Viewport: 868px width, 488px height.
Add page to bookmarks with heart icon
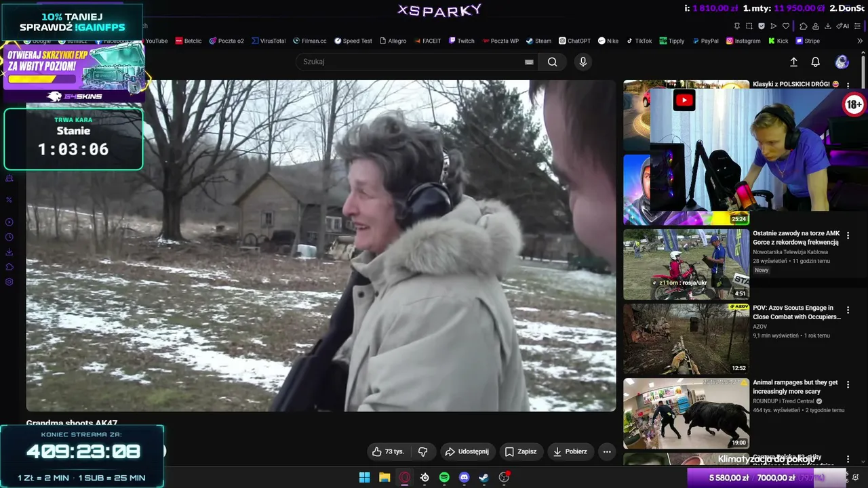coord(786,26)
